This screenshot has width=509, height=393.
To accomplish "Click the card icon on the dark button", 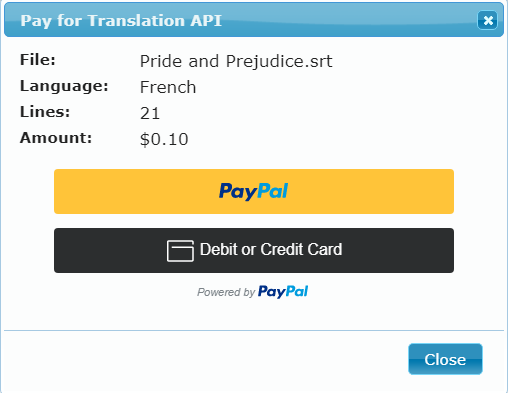I will pyautogui.click(x=180, y=251).
